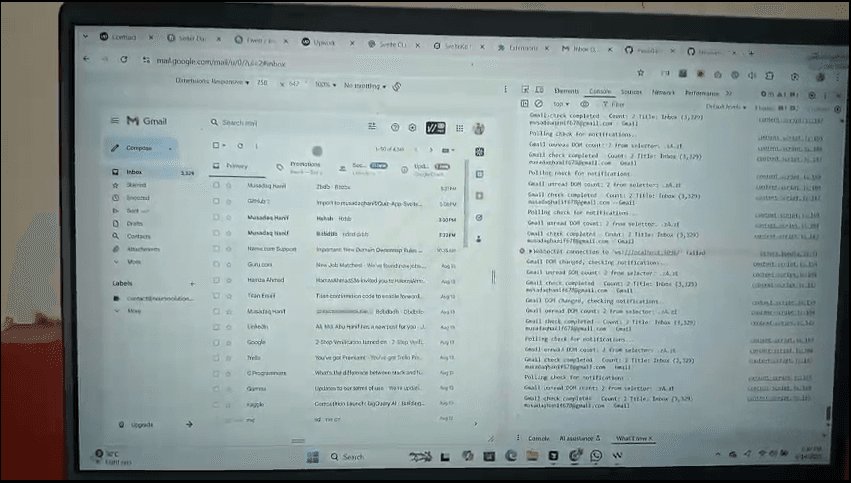Open the 100% zoom dropdown
The width and height of the screenshot is (851, 483).
pyautogui.click(x=326, y=85)
